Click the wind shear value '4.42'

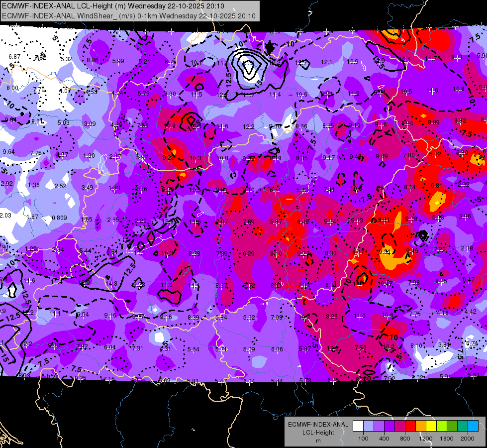tap(470, 311)
